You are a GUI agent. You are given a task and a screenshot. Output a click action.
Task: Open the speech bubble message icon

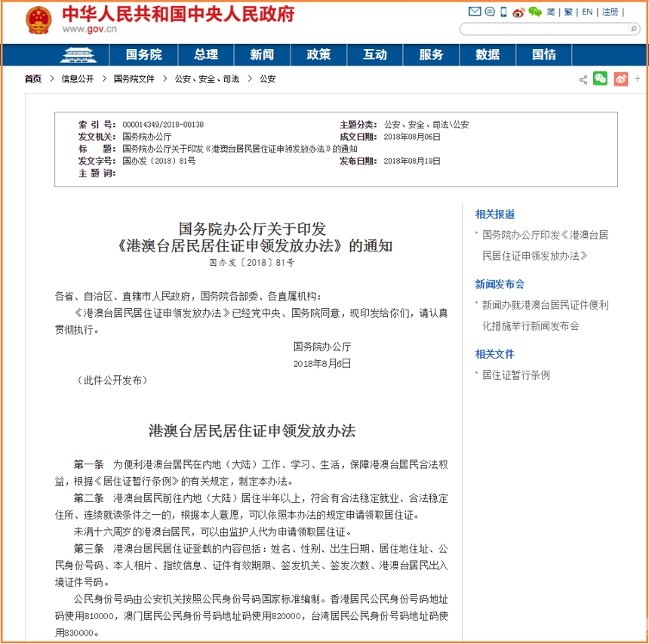tap(489, 12)
